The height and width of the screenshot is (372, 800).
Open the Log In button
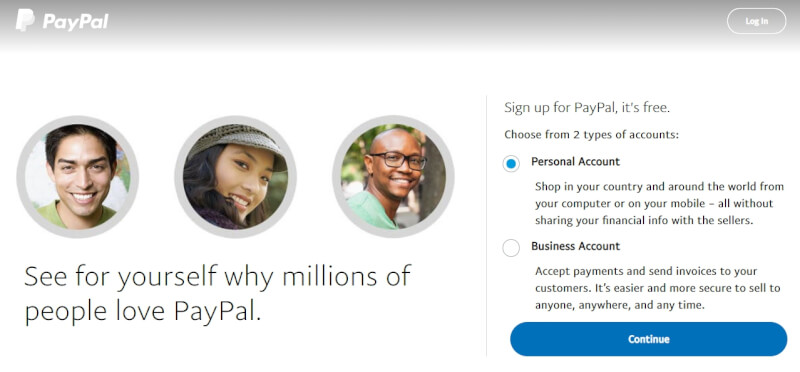pos(756,21)
